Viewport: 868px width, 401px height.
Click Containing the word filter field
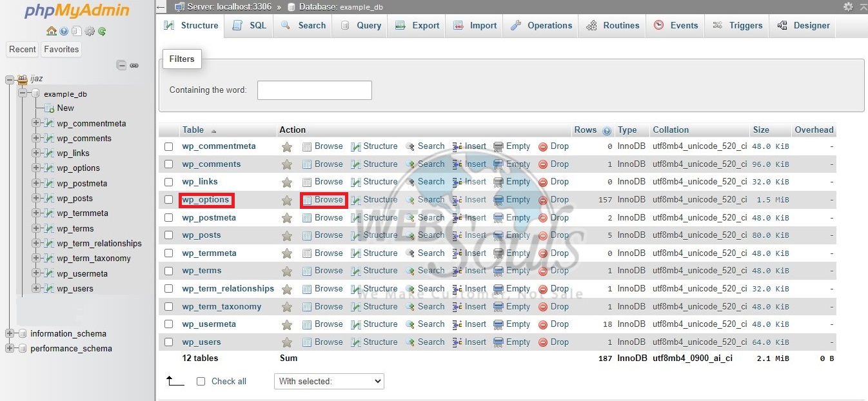(315, 90)
